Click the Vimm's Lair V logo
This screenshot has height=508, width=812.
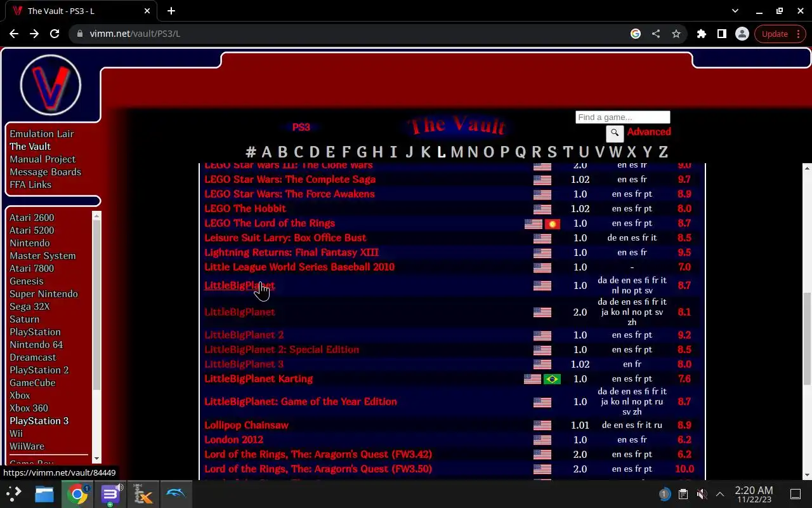[x=51, y=85]
